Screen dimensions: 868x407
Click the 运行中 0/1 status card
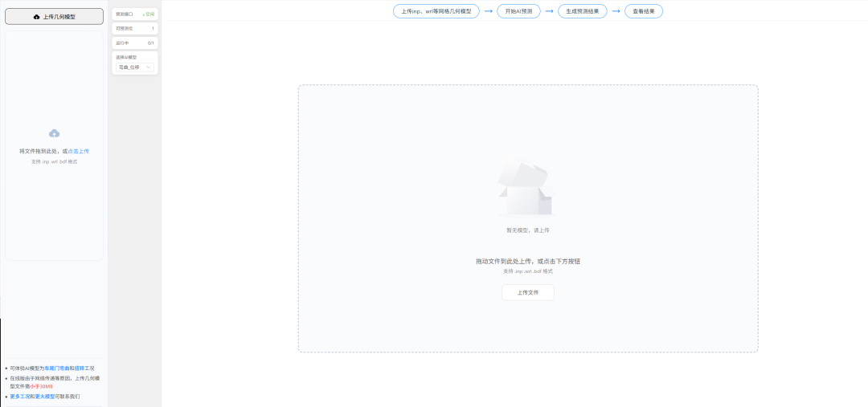(135, 43)
